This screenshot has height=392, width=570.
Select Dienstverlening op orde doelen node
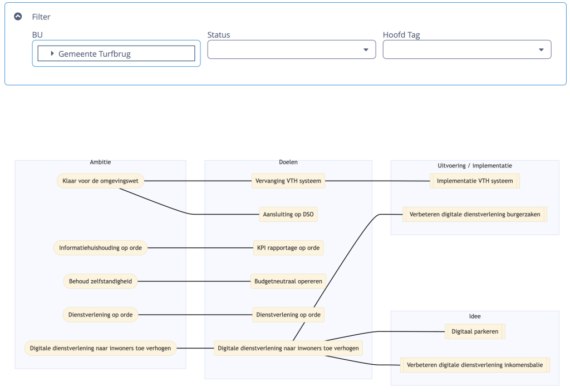288,315
